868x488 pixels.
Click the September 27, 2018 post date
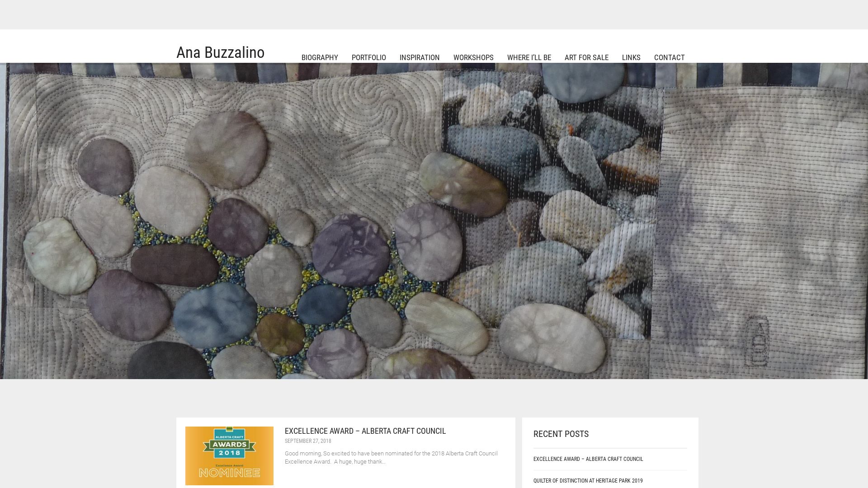click(307, 441)
